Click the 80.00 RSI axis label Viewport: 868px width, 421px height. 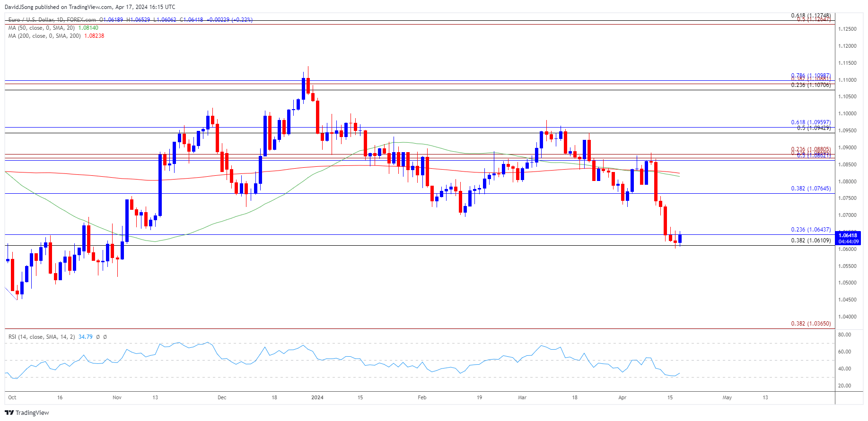click(844, 335)
